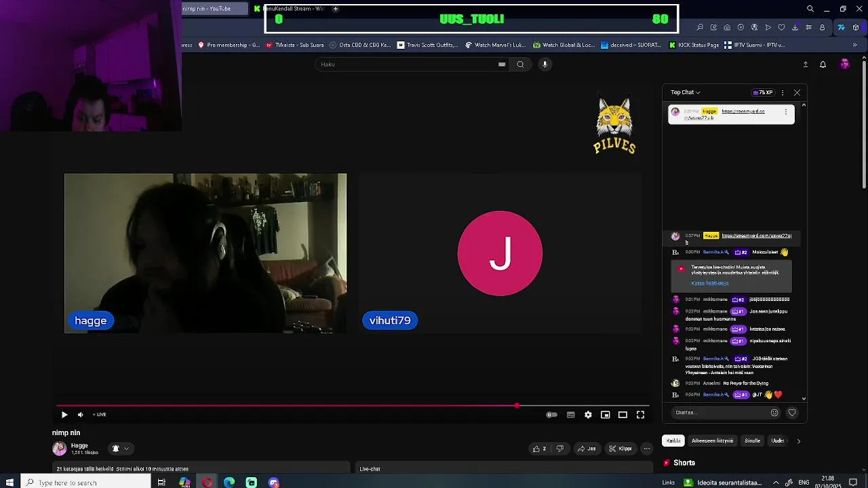Open YouTube create upload icon
868x488 pixels.
tap(806, 64)
